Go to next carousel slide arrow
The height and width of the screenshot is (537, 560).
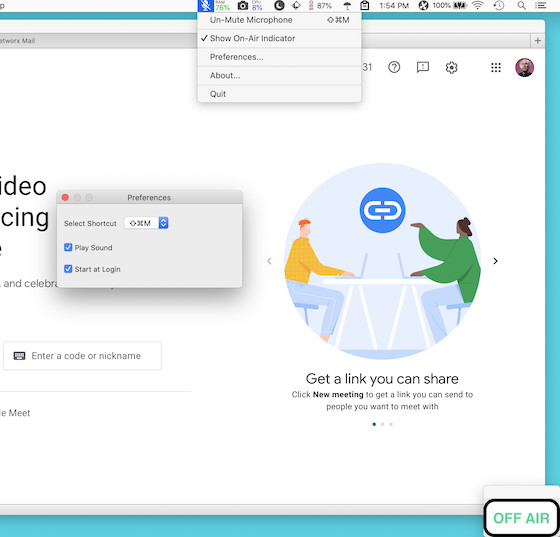[x=495, y=261]
